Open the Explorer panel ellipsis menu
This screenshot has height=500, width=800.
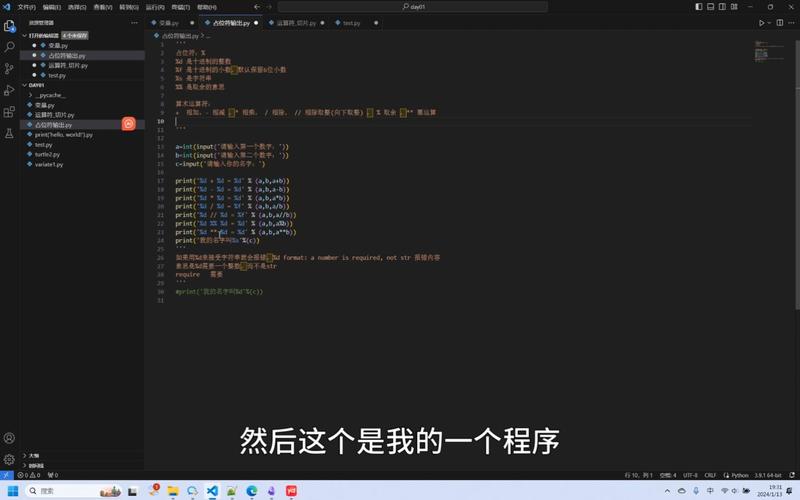[x=134, y=23]
